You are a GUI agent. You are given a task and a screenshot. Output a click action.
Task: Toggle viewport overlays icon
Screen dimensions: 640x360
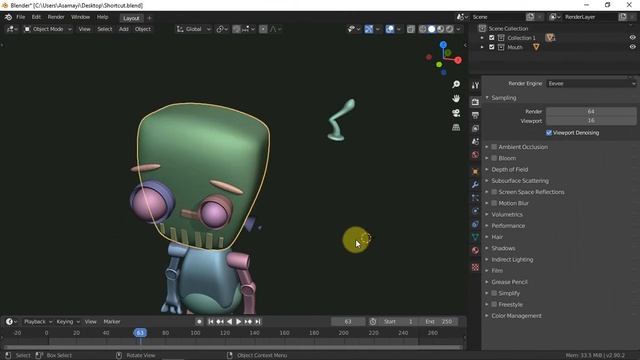pyautogui.click(x=390, y=29)
